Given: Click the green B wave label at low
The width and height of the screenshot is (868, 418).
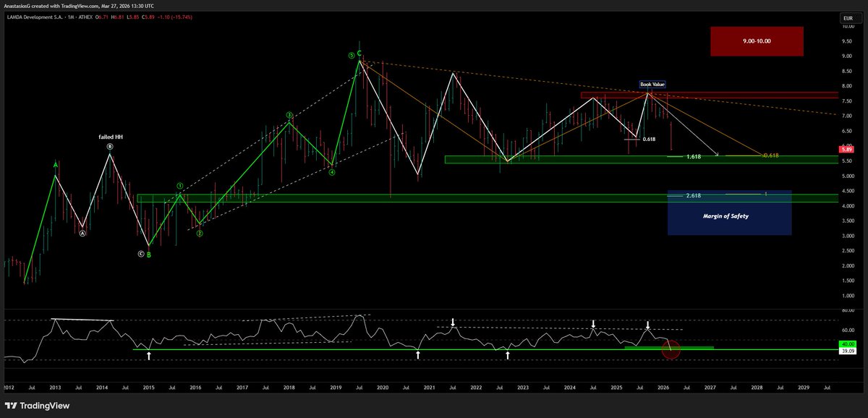Looking at the screenshot, I should pos(150,254).
